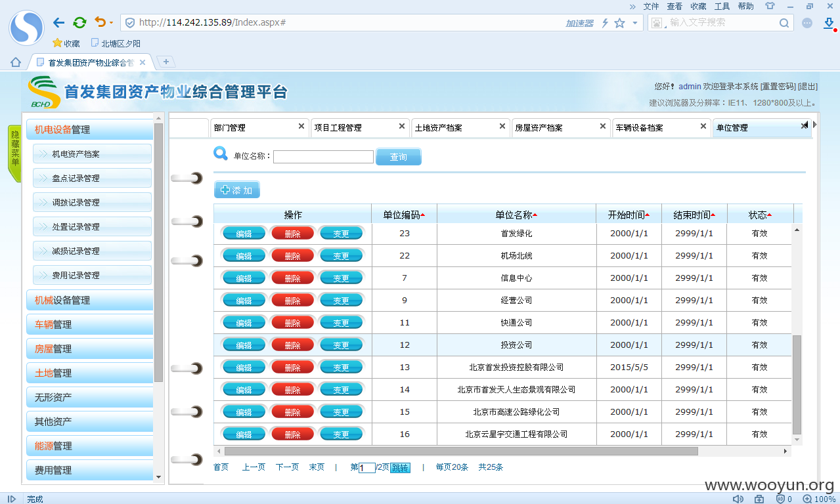Click the chat bubble icon near downloads
This screenshot has width=840, height=504.
(x=807, y=23)
